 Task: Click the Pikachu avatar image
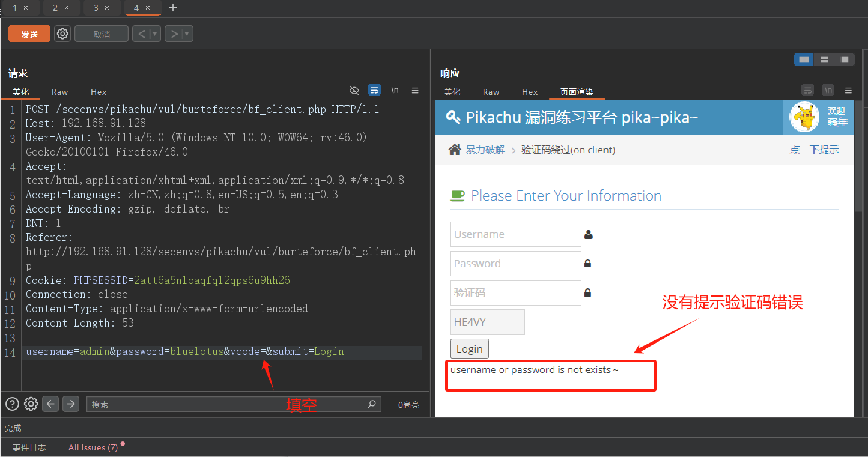click(804, 117)
